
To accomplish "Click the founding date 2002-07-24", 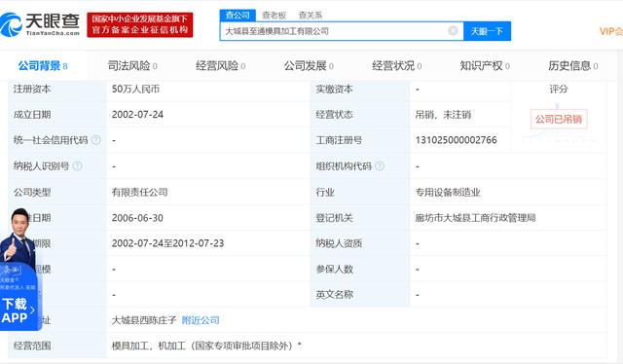I will click(137, 115).
